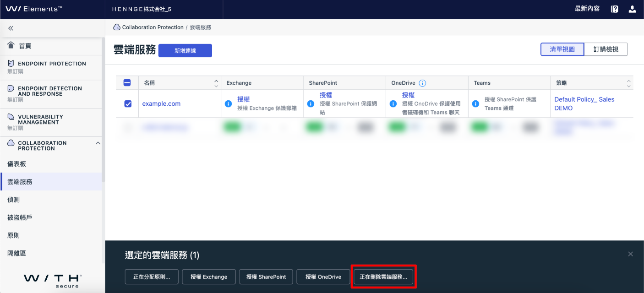The width and height of the screenshot is (644, 293).
Task: Switch to 清單視圖 tab
Action: (562, 49)
